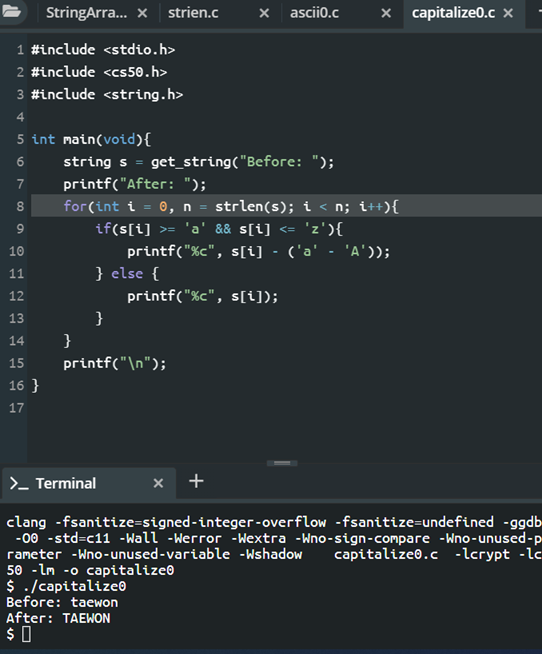This screenshot has height=654, width=542.
Task: Open the folder icon for the file browser
Action: 11,12
